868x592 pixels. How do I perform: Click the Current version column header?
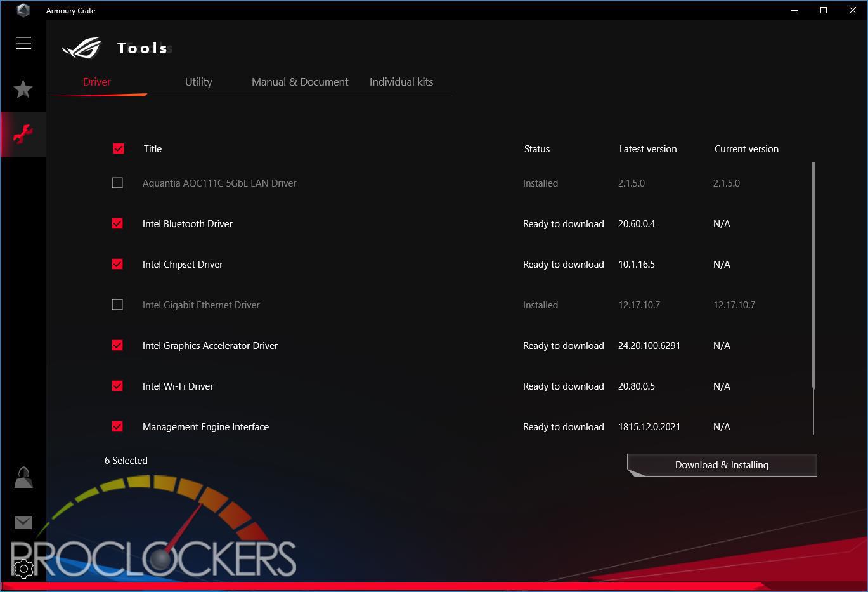(746, 149)
